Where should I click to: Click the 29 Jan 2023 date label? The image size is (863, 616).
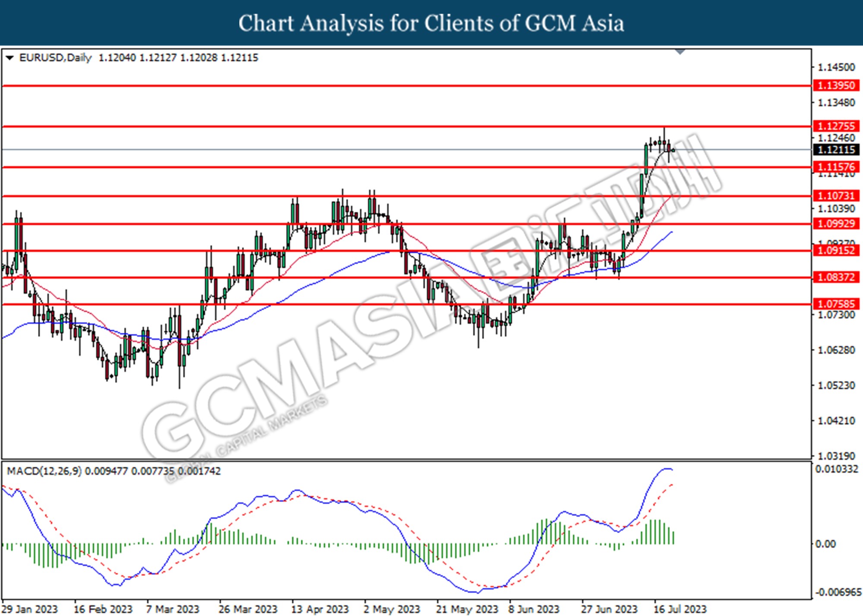[x=30, y=609]
